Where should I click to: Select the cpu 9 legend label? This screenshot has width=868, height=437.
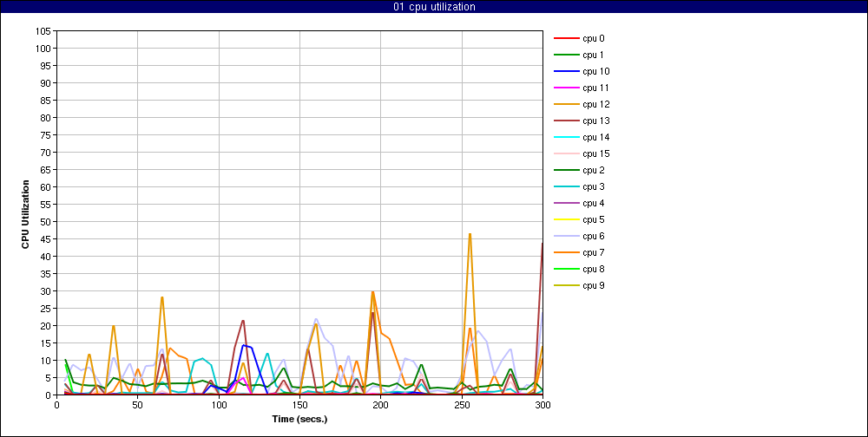594,285
